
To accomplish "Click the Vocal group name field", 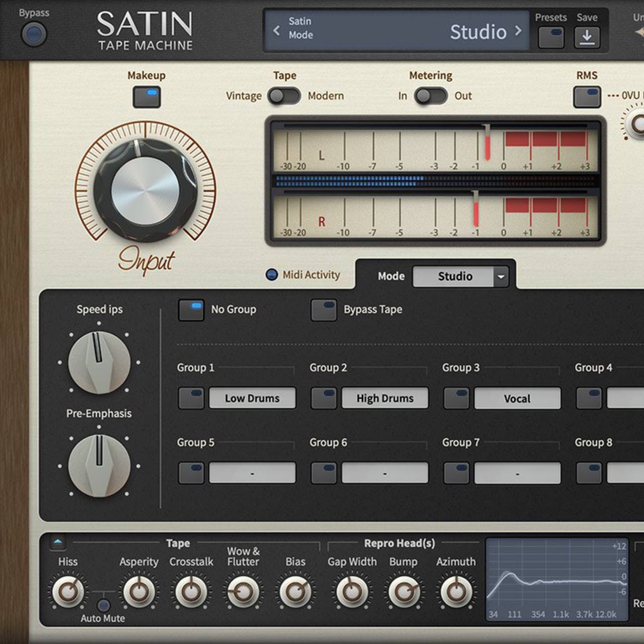I will coord(517,398).
